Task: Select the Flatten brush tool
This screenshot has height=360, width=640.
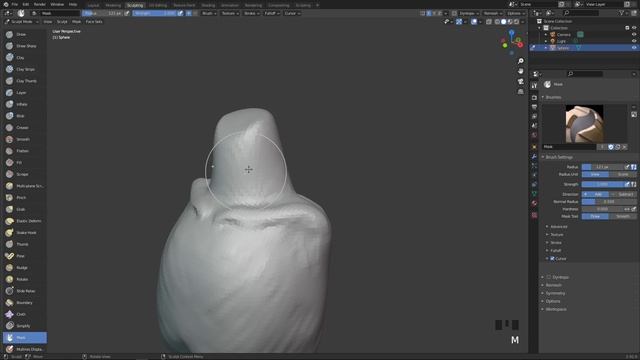Action: [24, 151]
